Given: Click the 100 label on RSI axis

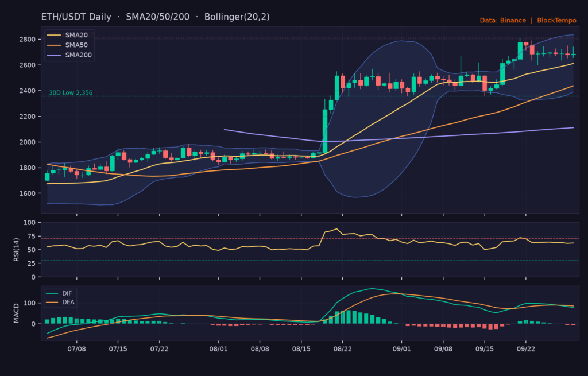Looking at the screenshot, I should pyautogui.click(x=30, y=223).
